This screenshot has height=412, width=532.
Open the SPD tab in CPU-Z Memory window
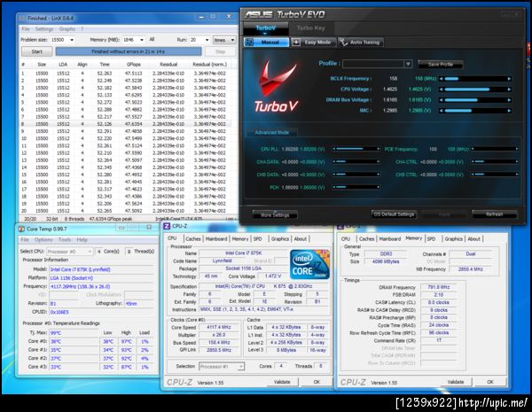pos(431,239)
